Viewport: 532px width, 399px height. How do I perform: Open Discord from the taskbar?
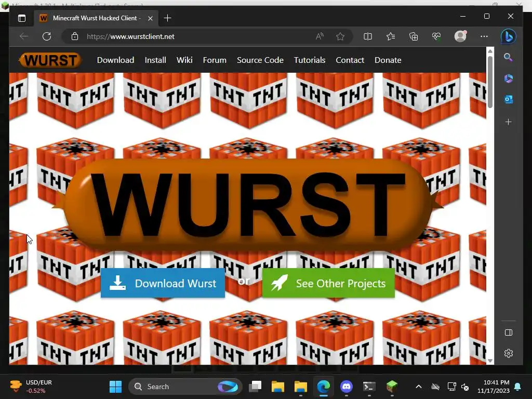346,387
